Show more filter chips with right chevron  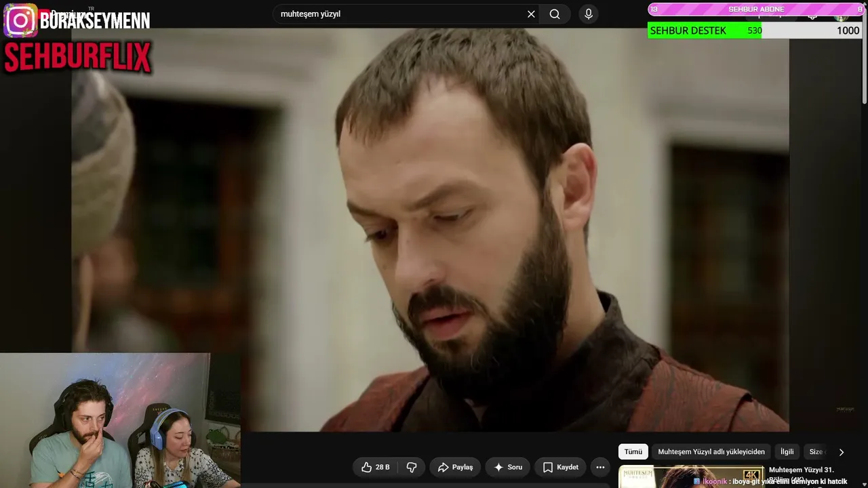842,452
